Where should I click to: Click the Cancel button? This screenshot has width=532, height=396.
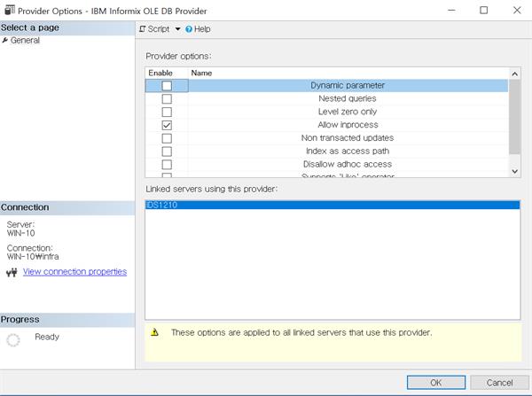pos(499,383)
